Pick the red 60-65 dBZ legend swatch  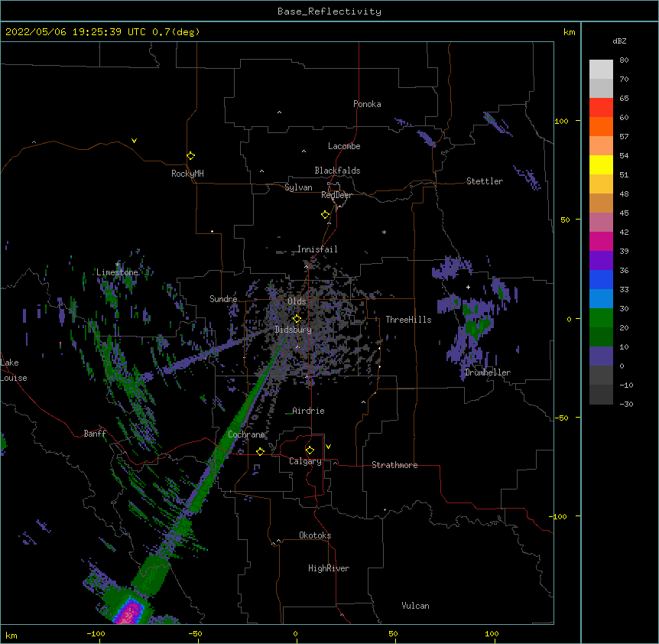(x=601, y=108)
